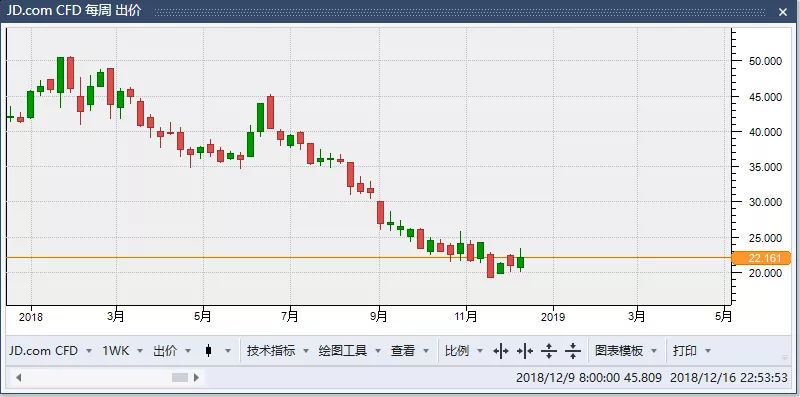This screenshot has width=800, height=397.
Task: Open the 图表模板 menu
Action: point(626,351)
